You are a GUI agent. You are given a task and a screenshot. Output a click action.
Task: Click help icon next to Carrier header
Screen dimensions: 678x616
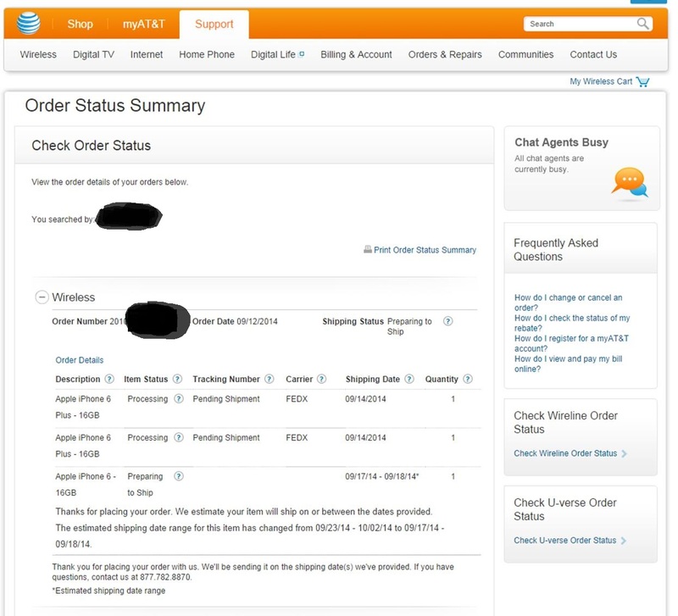coord(321,379)
